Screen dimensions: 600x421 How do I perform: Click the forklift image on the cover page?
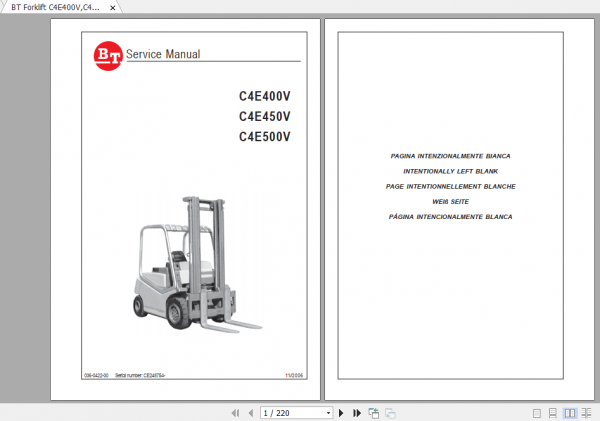click(x=197, y=264)
